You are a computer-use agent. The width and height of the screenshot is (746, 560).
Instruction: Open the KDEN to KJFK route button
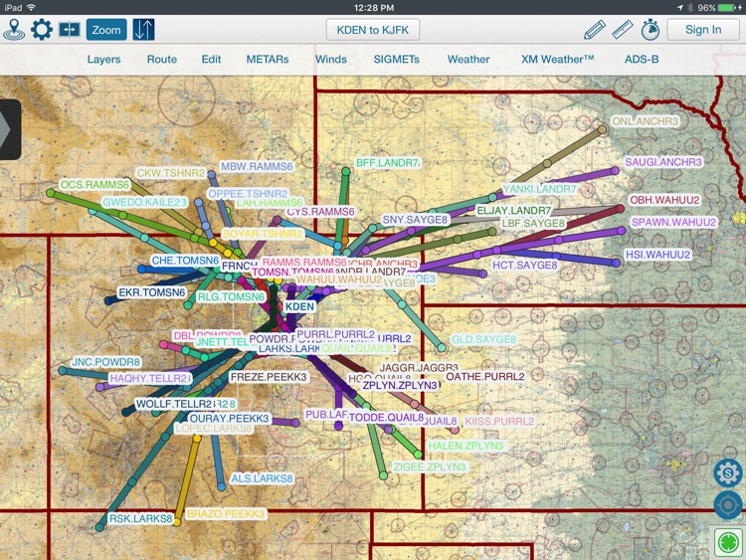point(373,30)
